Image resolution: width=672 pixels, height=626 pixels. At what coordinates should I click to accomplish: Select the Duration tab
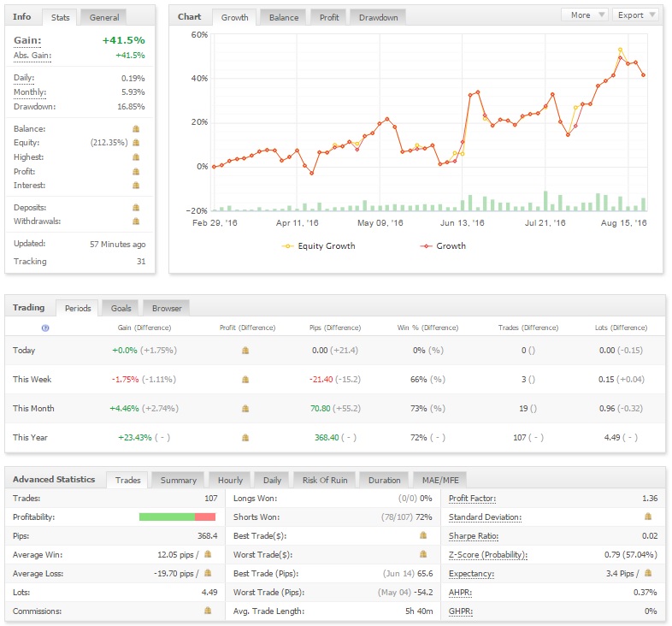point(385,481)
